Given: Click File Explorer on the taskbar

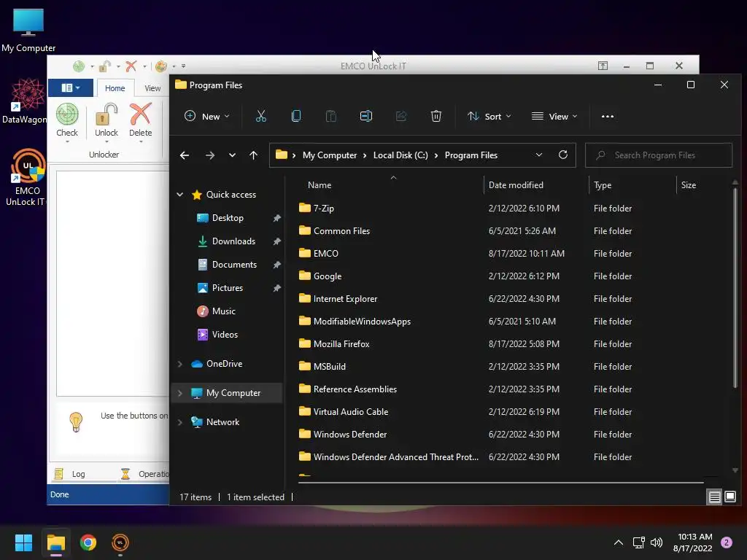Looking at the screenshot, I should (55, 542).
